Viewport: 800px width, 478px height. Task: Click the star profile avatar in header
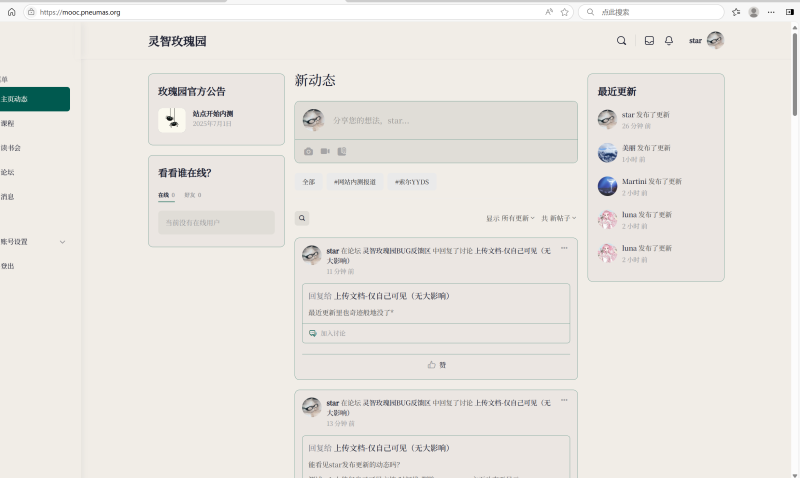pyautogui.click(x=715, y=40)
